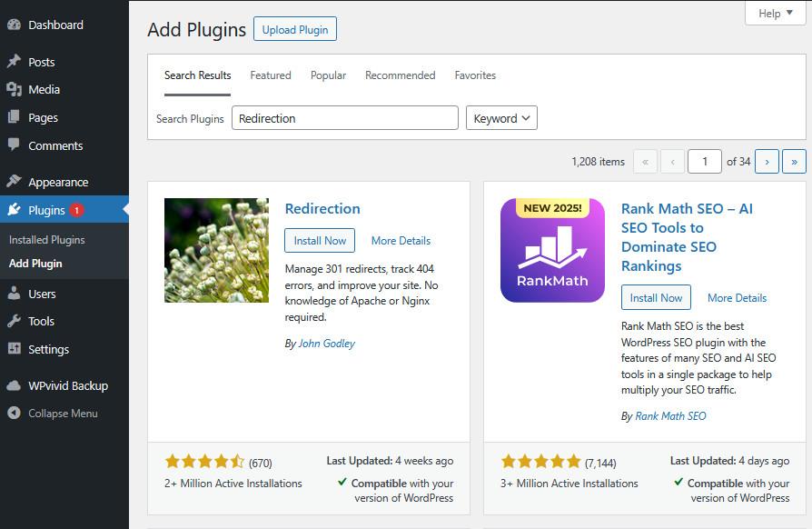
Task: Click the Redirection star rating
Action: point(204,461)
